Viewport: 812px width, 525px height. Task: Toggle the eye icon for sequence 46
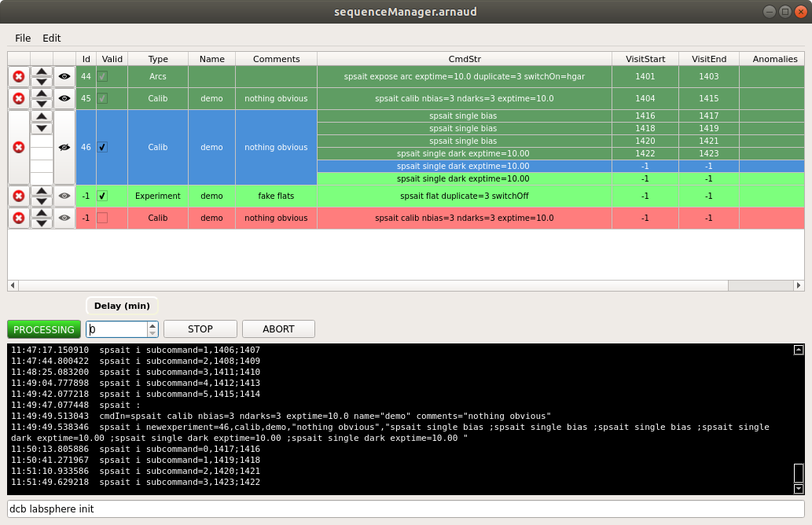point(64,147)
